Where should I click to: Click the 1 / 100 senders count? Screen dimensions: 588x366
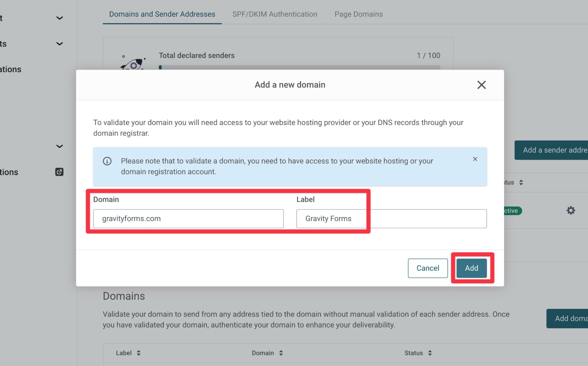tap(428, 56)
